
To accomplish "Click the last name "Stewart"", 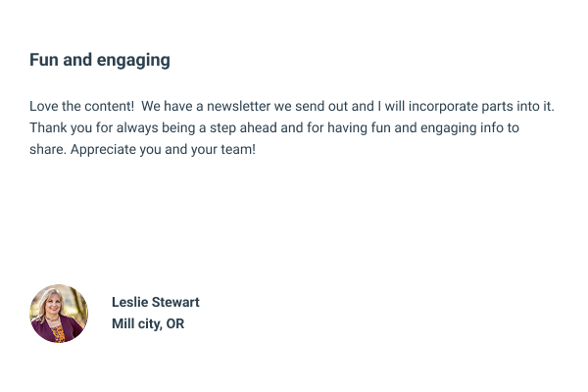I will (x=175, y=302).
